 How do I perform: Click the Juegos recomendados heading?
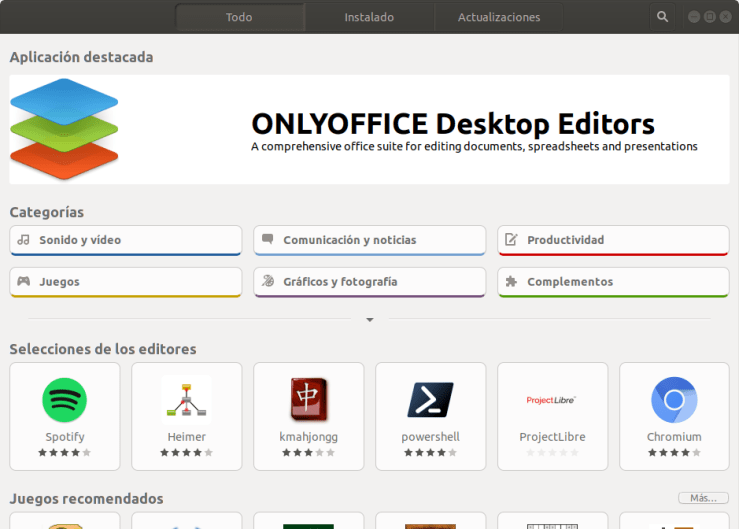point(86,499)
